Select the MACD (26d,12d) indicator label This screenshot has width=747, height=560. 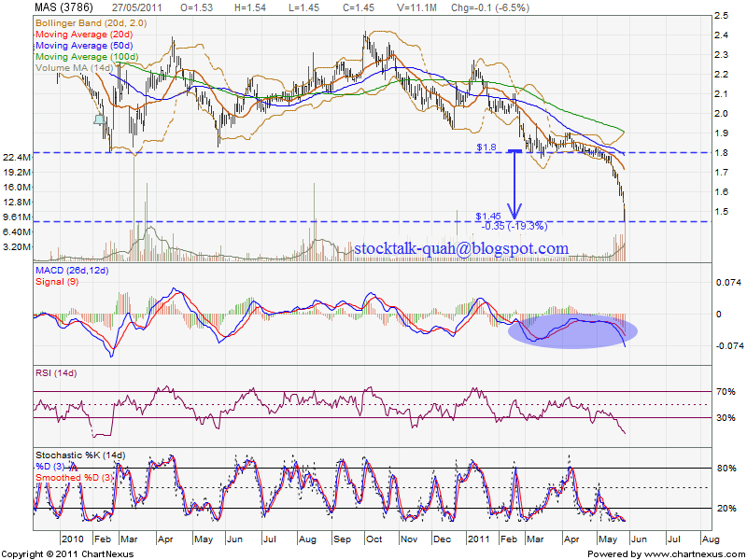point(72,271)
